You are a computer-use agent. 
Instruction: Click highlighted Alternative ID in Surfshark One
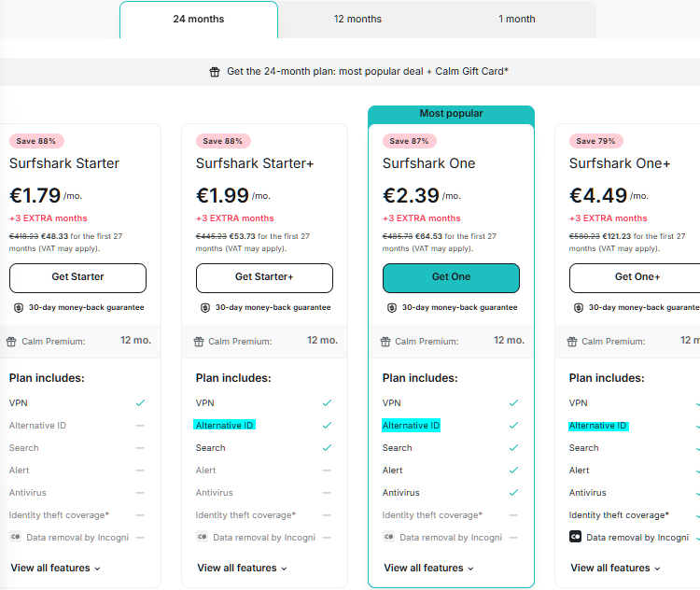click(x=411, y=426)
